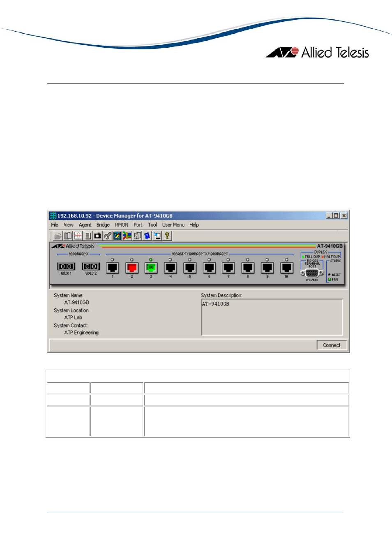Click the computer with arrow toolbar icon
The image size is (392, 555).
(x=157, y=236)
